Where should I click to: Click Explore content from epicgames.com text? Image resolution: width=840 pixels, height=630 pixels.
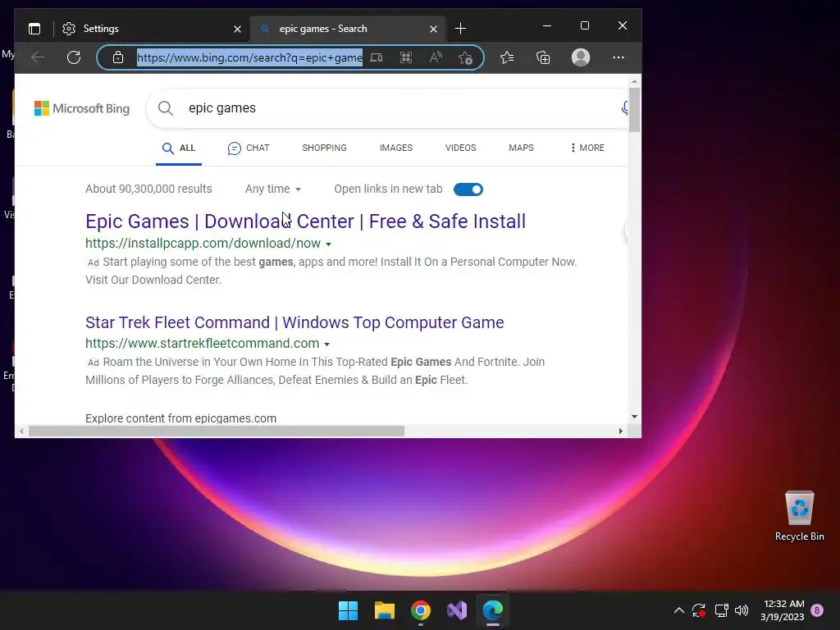[x=180, y=418]
